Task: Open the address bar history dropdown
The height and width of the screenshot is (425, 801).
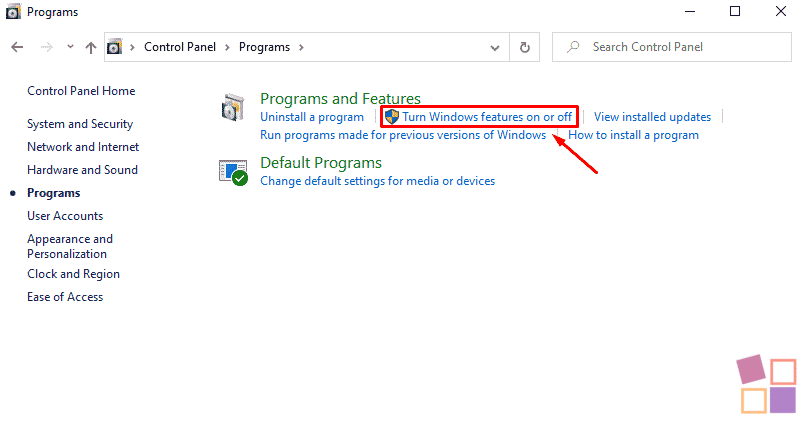Action: [494, 48]
